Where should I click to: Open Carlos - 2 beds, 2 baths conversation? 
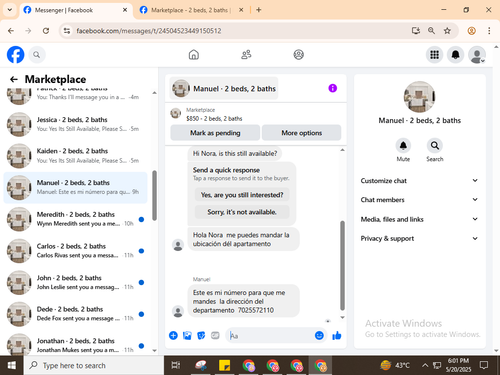[75, 251]
